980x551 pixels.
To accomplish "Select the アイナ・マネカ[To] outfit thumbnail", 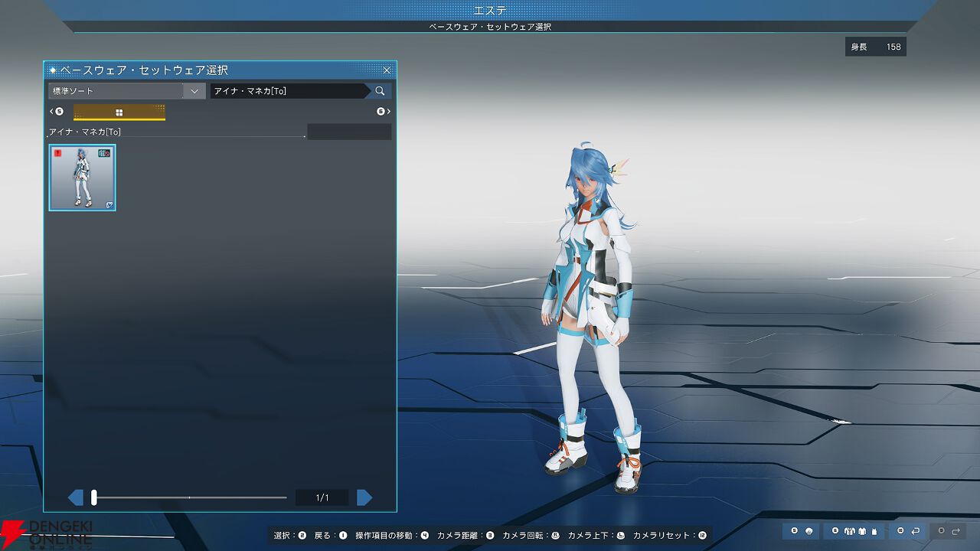I will click(82, 177).
